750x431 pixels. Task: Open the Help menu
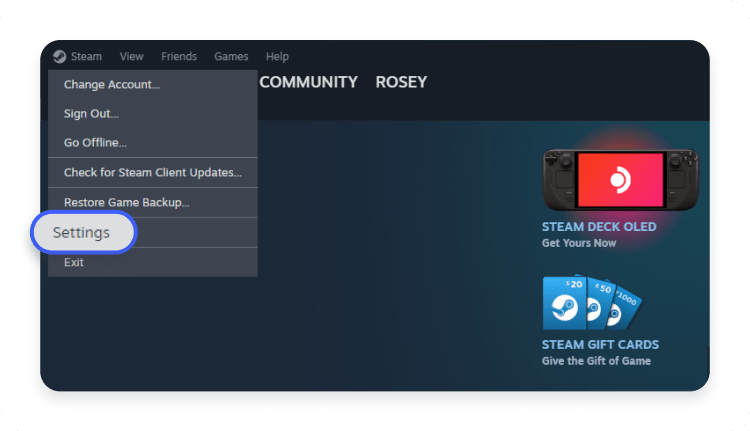pos(277,56)
